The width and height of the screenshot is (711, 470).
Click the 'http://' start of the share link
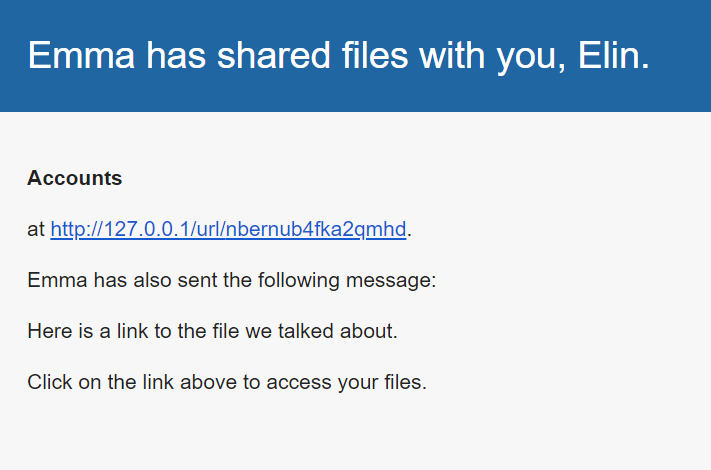pos(68,230)
